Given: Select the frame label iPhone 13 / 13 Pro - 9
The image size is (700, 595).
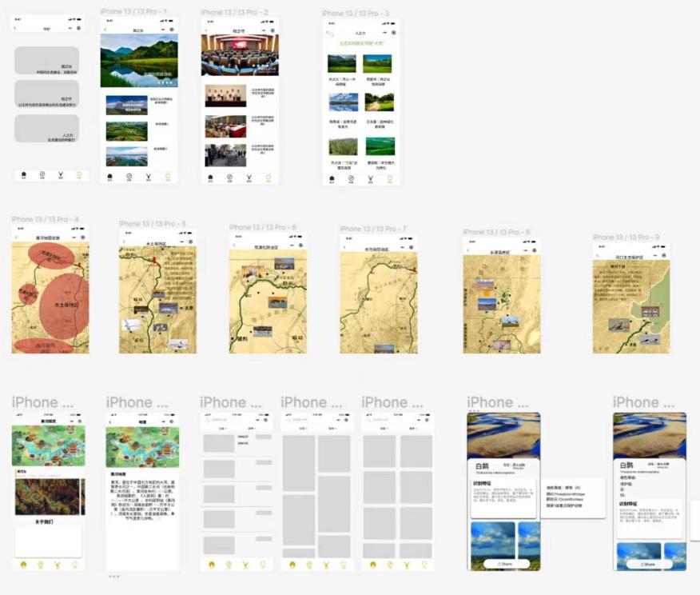Looking at the screenshot, I should point(626,238).
